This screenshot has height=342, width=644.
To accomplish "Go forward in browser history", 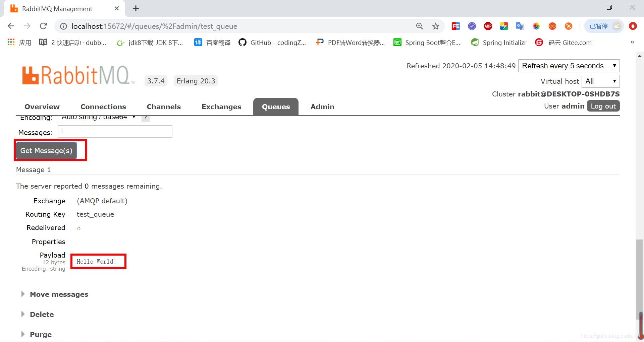I will [27, 26].
